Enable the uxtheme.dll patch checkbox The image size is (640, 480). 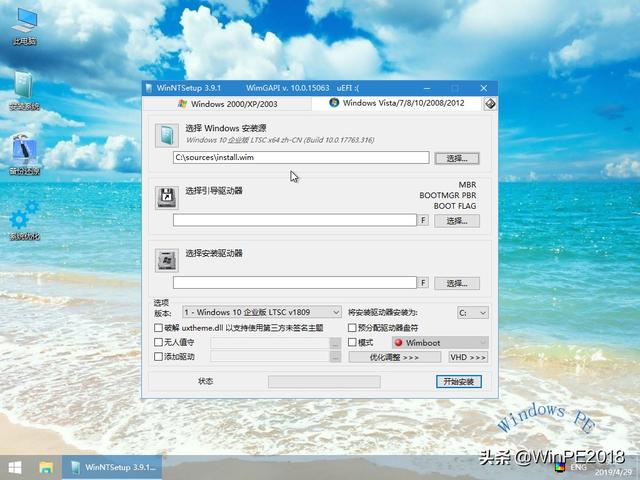158,328
